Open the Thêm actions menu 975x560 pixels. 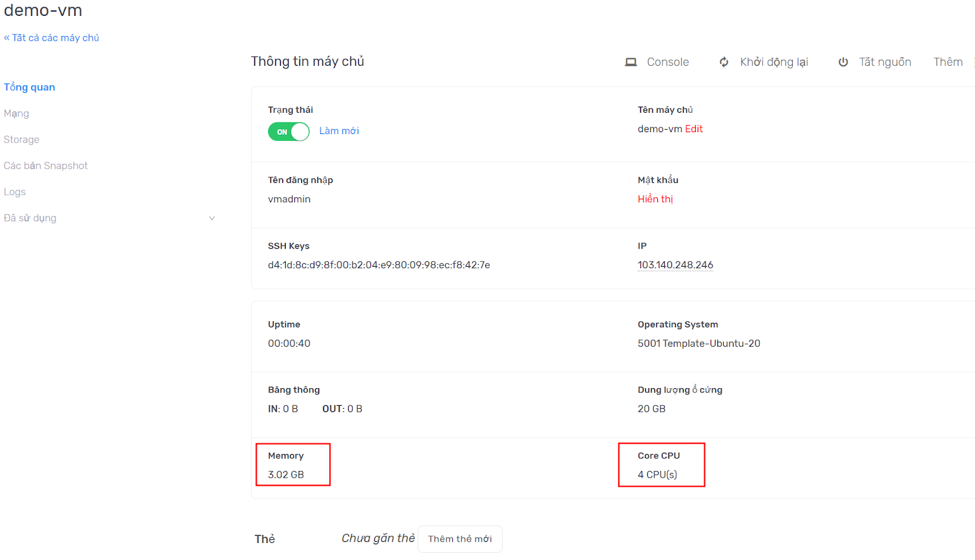[948, 62]
